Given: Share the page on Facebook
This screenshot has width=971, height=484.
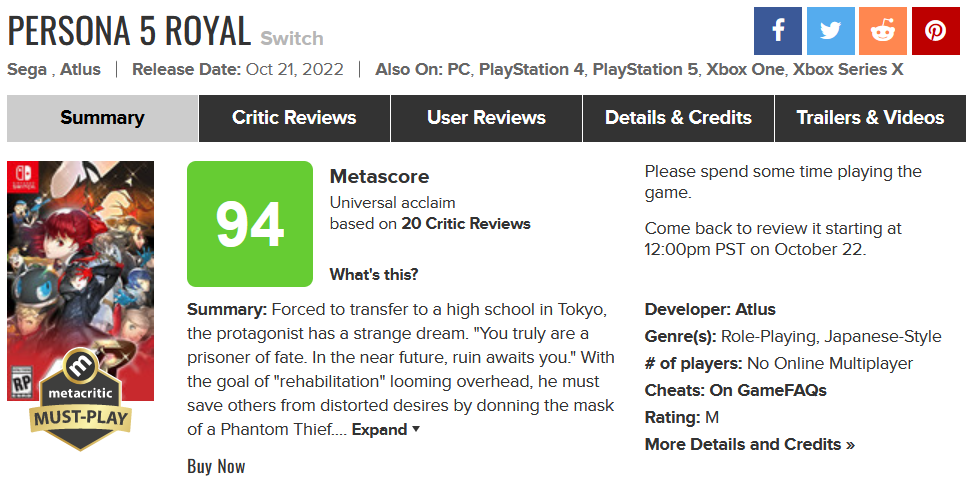Looking at the screenshot, I should pyautogui.click(x=777, y=31).
